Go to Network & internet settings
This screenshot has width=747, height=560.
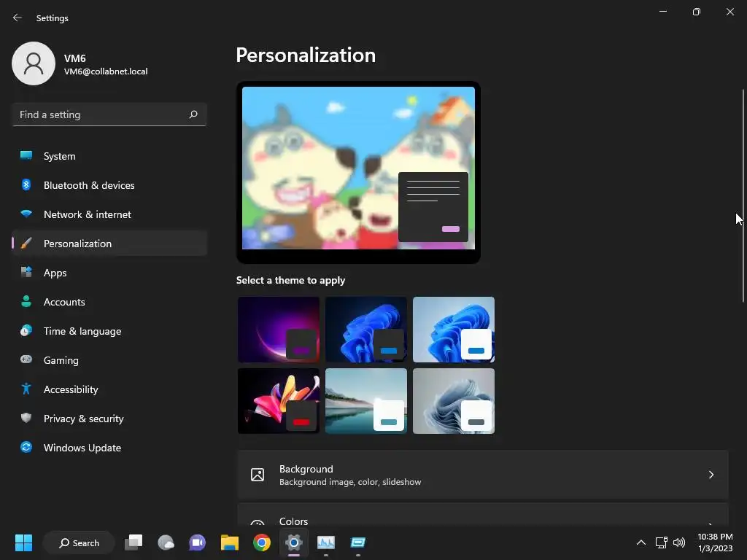(109, 214)
